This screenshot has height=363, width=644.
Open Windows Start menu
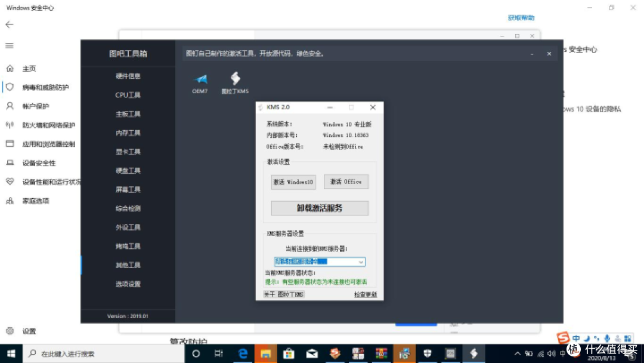click(11, 353)
